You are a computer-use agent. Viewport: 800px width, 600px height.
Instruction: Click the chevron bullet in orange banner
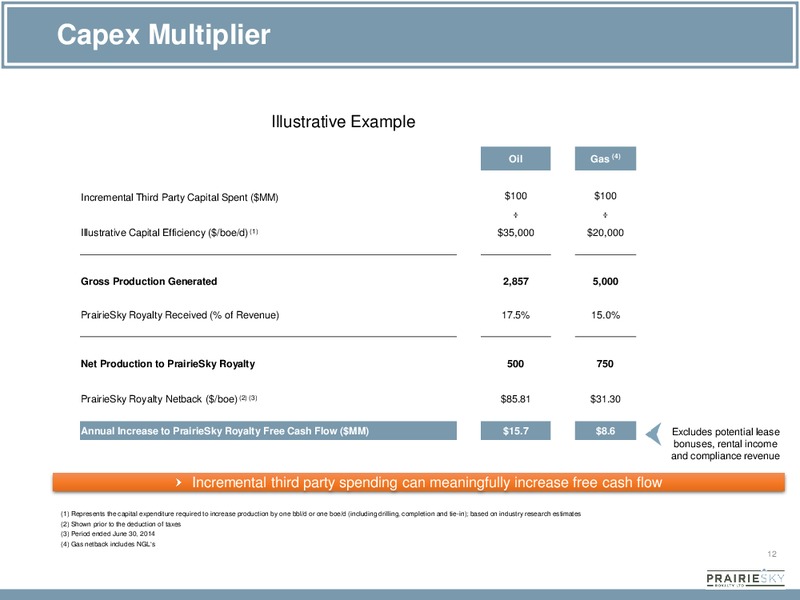[x=178, y=482]
